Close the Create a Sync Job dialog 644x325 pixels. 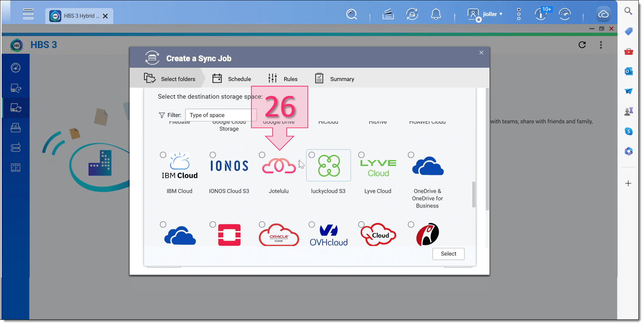pyautogui.click(x=481, y=53)
